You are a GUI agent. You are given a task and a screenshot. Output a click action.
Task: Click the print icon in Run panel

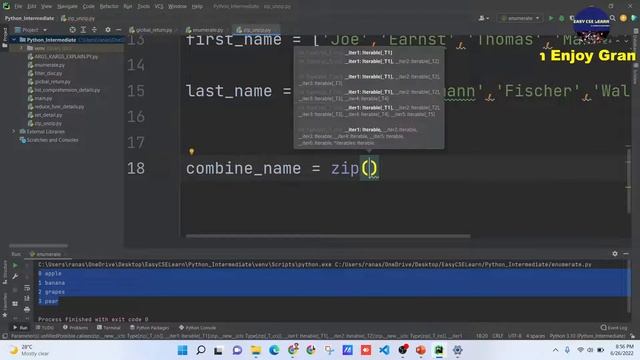(x=27, y=309)
